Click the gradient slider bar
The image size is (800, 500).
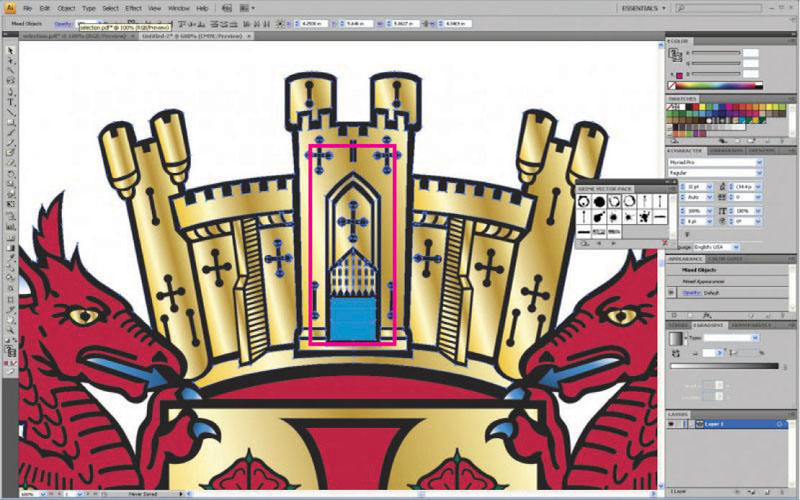724,366
